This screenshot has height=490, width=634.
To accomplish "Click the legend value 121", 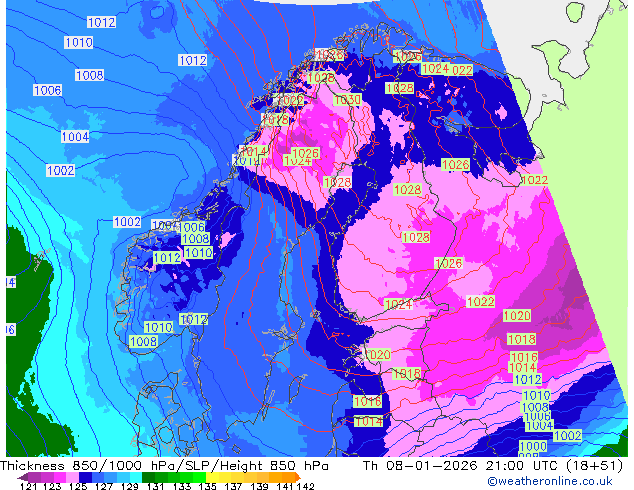I will [28, 486].
